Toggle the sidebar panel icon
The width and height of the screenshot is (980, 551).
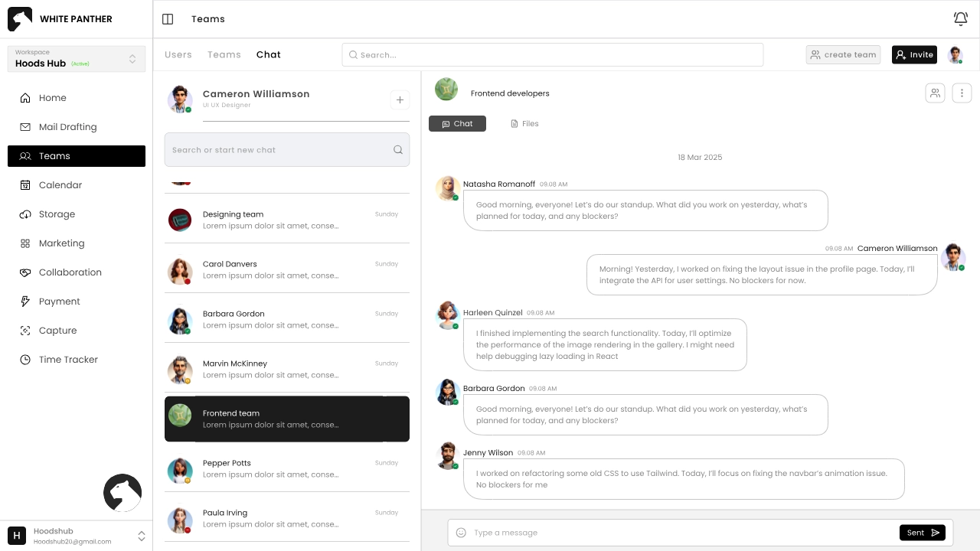168,19
